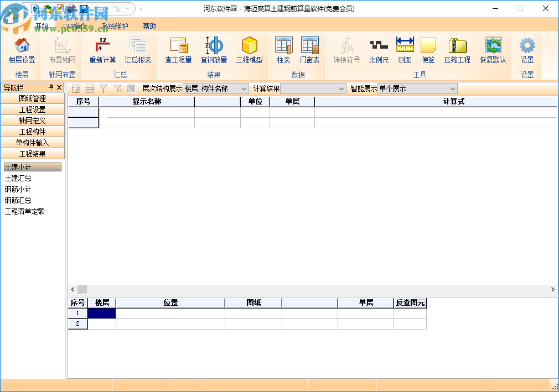Open the 帮助 ribbon tab
Viewport: 559px width, 392px height.
click(x=150, y=26)
